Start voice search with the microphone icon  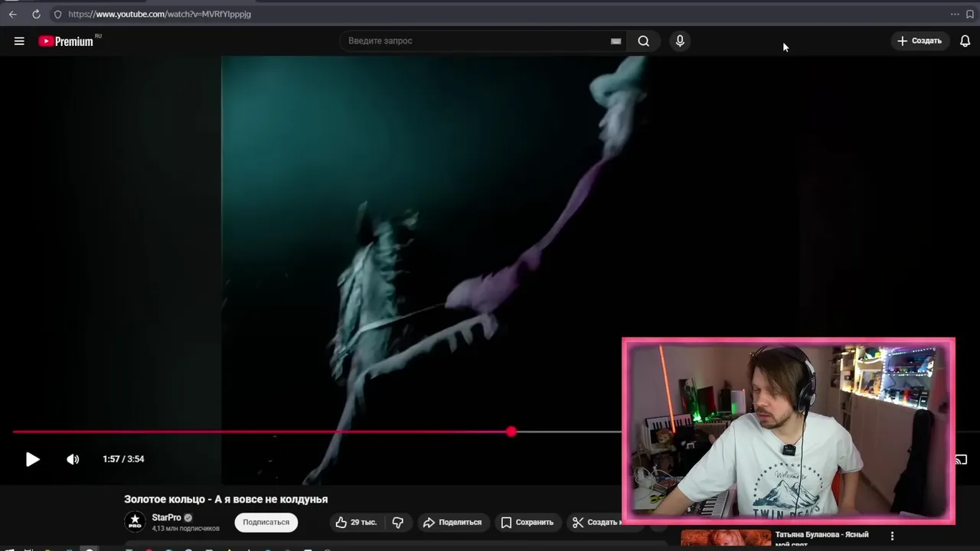coord(680,41)
